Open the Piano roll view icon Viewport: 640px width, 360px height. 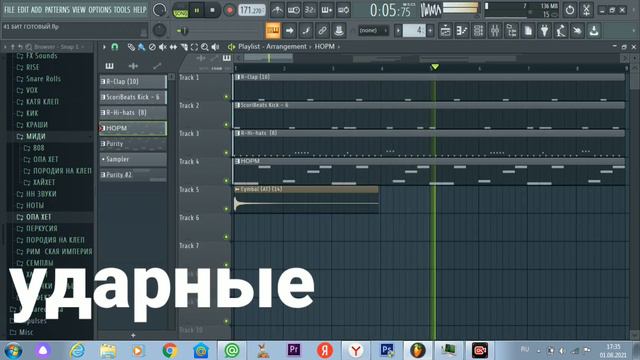click(x=462, y=30)
